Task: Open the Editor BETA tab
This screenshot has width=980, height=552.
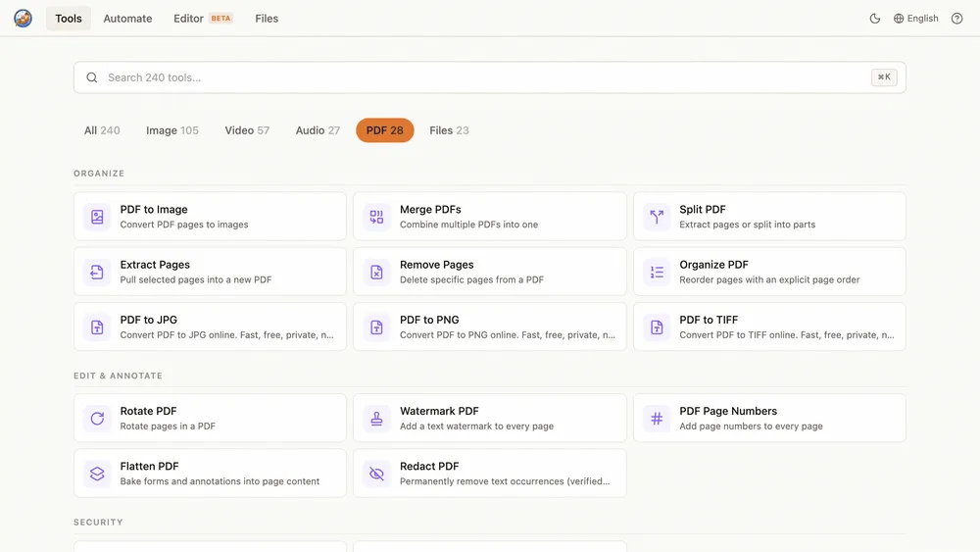Action: click(x=203, y=18)
